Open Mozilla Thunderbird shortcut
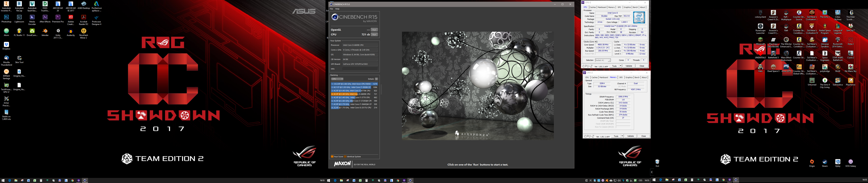Screen dimensions: 868x183 click(x=6, y=61)
